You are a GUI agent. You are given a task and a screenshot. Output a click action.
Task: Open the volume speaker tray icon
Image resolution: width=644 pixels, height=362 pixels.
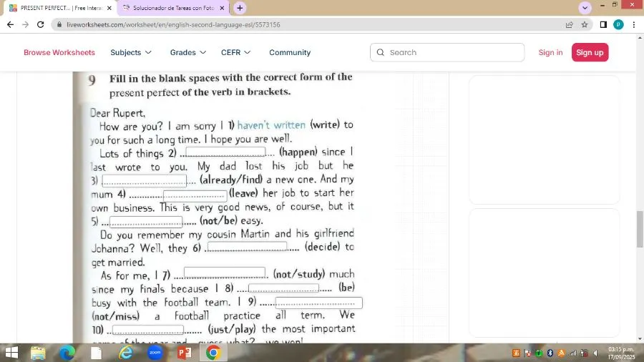[x=595, y=353]
